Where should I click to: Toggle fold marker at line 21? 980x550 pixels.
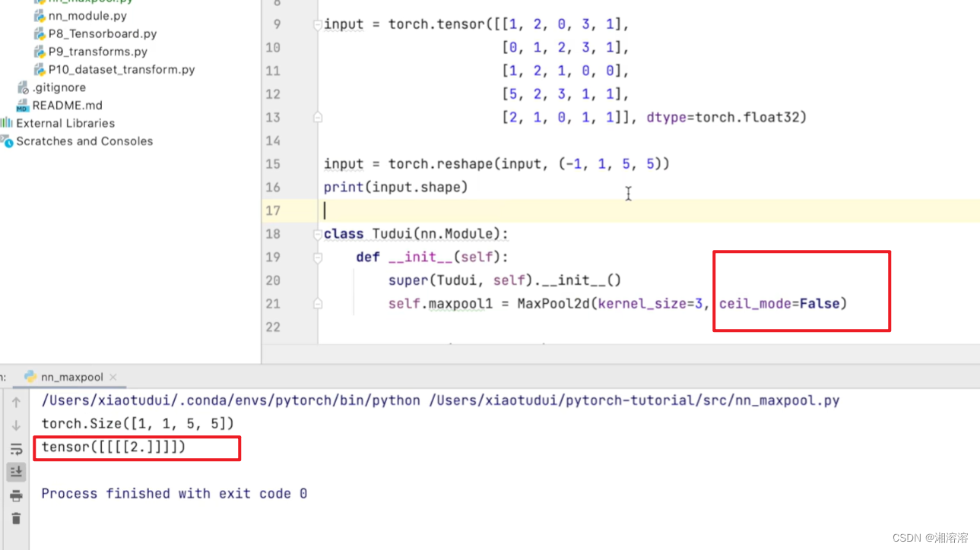pos(318,304)
